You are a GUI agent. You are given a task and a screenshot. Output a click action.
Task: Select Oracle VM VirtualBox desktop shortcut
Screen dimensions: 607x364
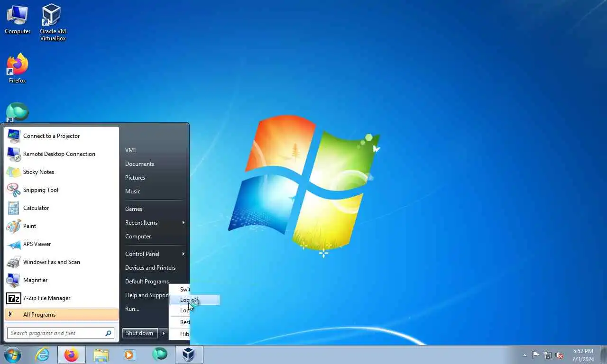53,22
